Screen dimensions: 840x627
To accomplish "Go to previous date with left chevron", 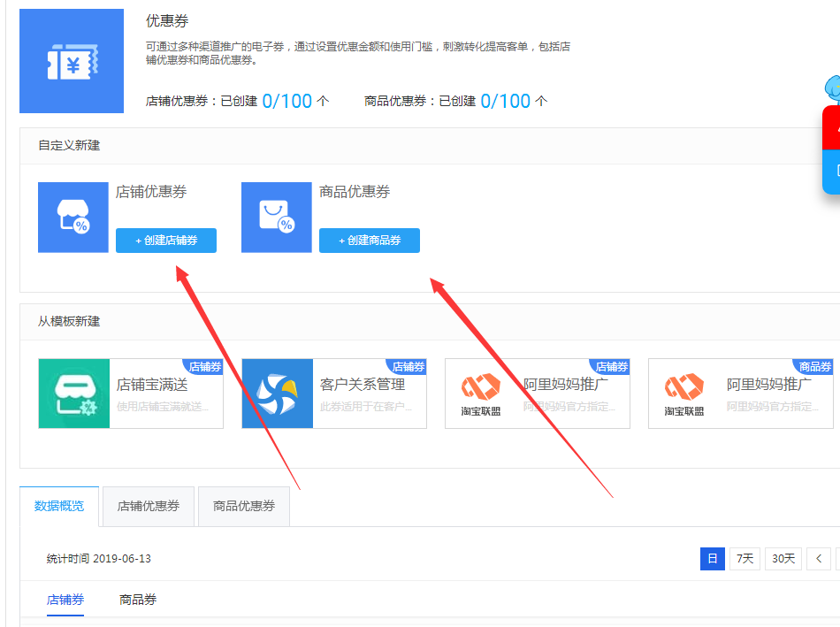I will (x=819, y=559).
